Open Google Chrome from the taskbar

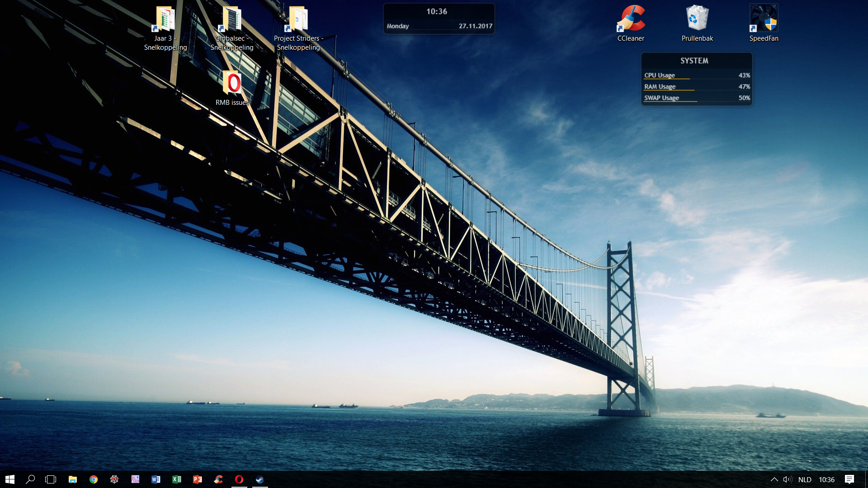pos(94,479)
